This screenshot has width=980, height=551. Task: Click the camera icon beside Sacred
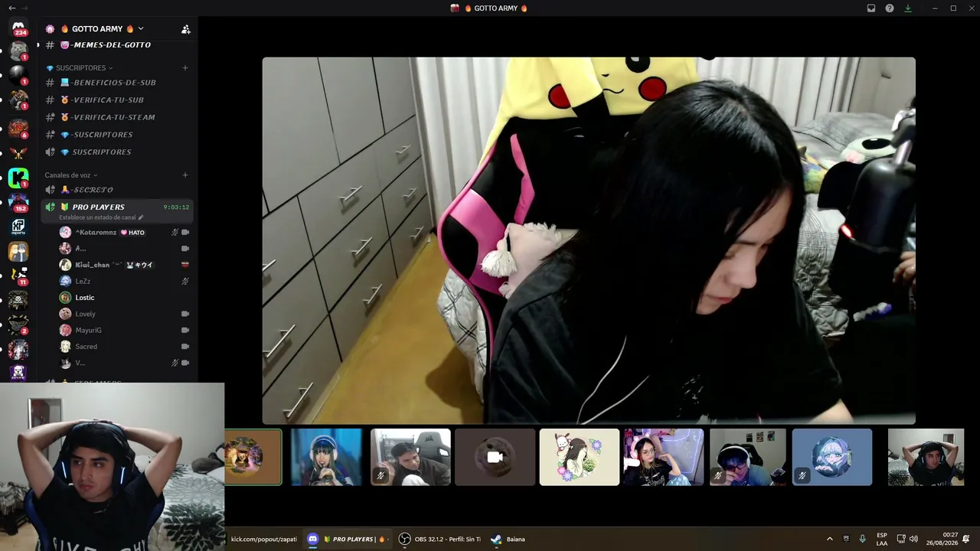pyautogui.click(x=185, y=347)
